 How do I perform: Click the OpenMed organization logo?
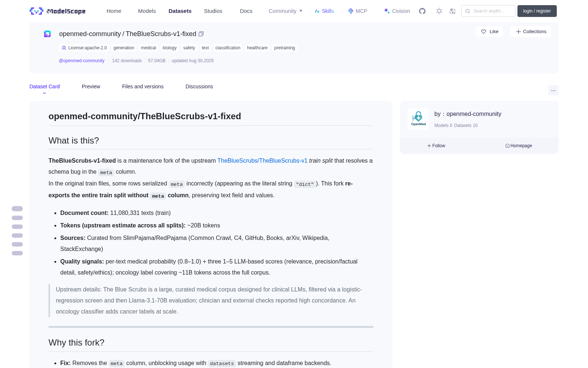pyautogui.click(x=418, y=119)
